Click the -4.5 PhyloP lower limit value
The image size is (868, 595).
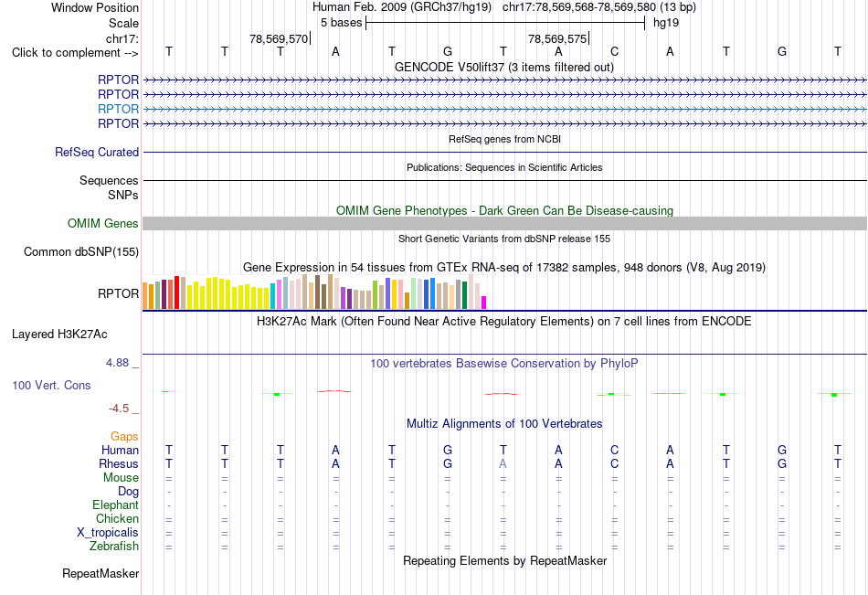coord(119,409)
